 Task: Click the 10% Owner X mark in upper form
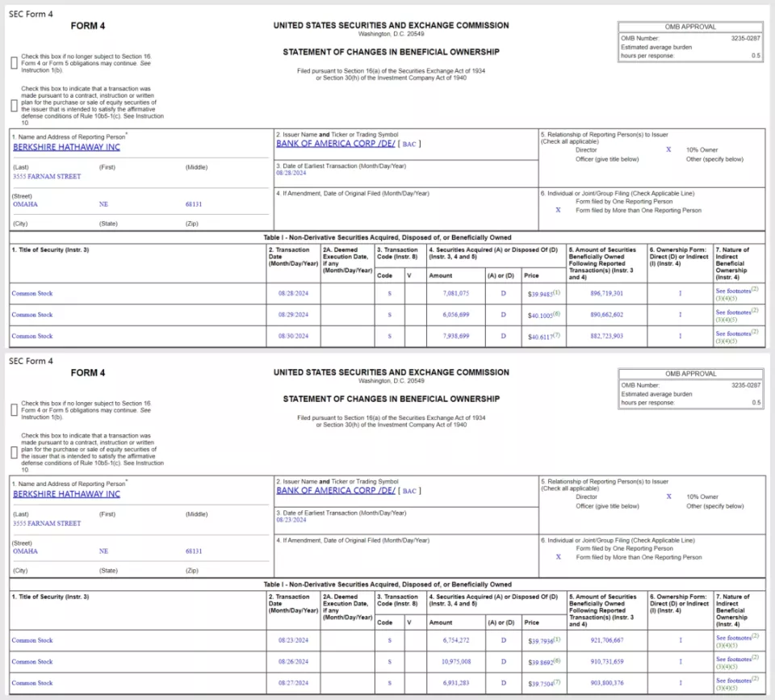(x=668, y=150)
